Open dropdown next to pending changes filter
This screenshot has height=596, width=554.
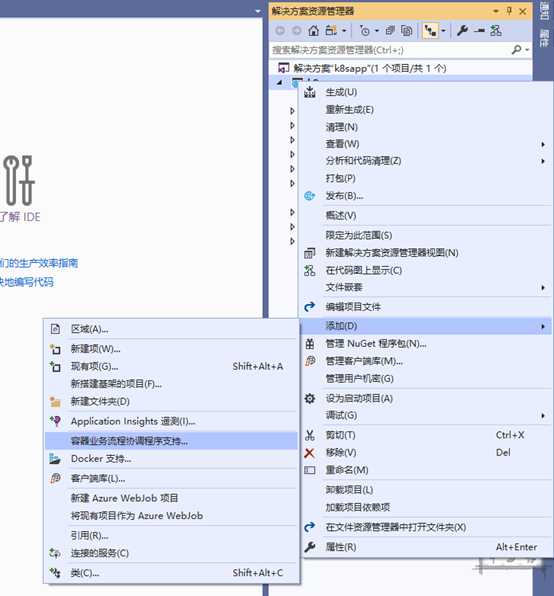click(377, 31)
